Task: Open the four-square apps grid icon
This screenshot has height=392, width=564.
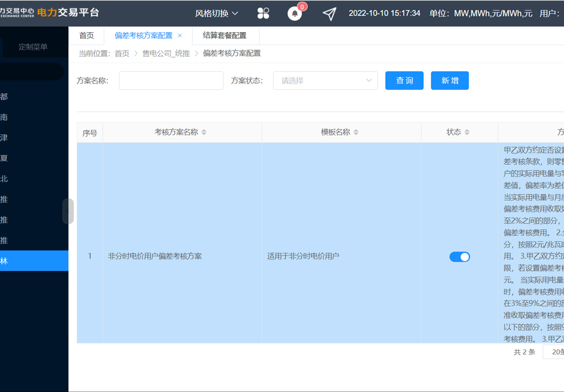Action: (263, 14)
